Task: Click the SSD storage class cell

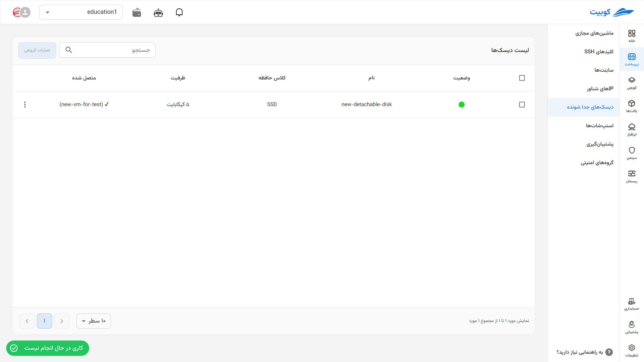Action: (272, 104)
